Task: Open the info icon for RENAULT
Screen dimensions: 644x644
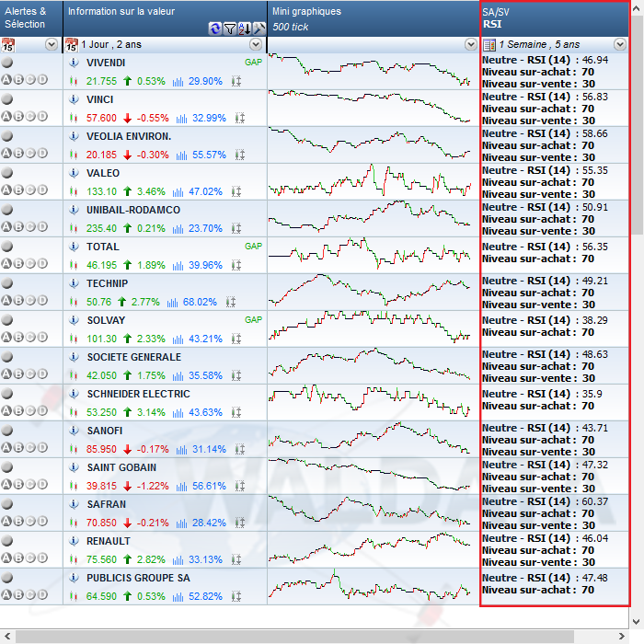Action: coord(74,541)
